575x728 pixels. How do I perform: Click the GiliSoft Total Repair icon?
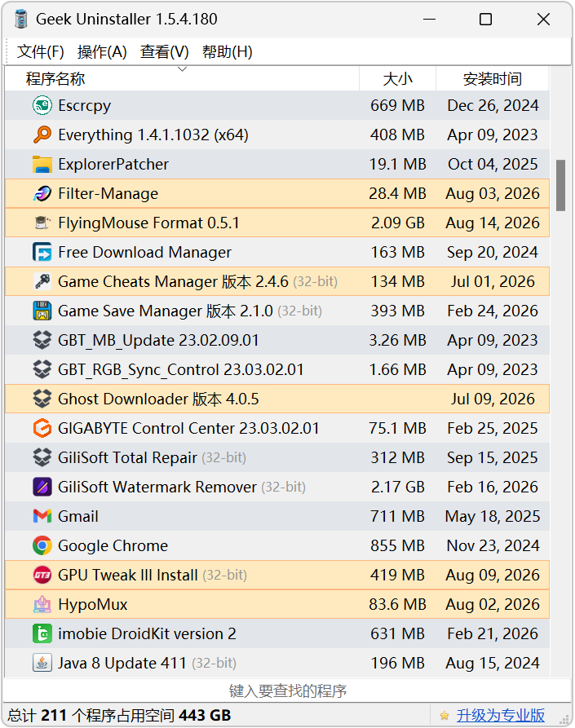click(42, 457)
